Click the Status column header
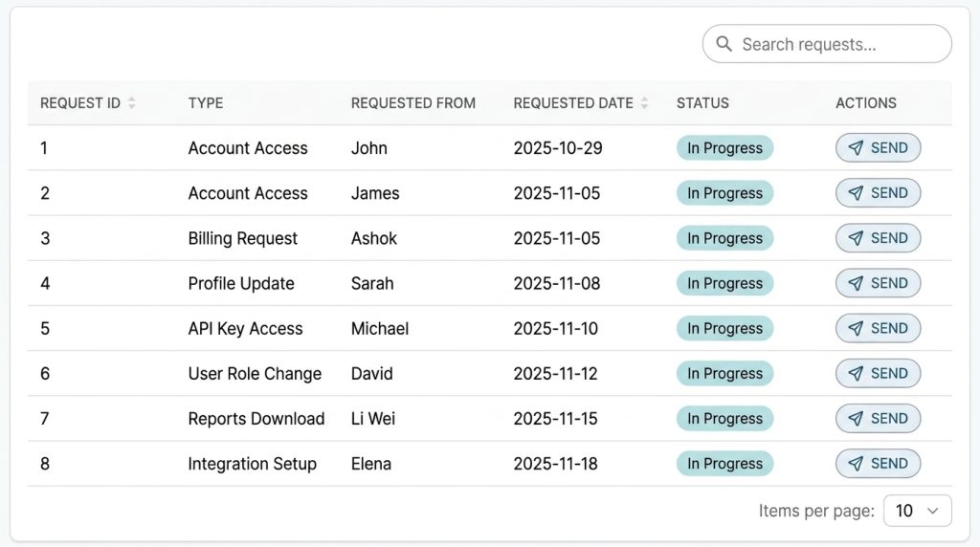 702,103
